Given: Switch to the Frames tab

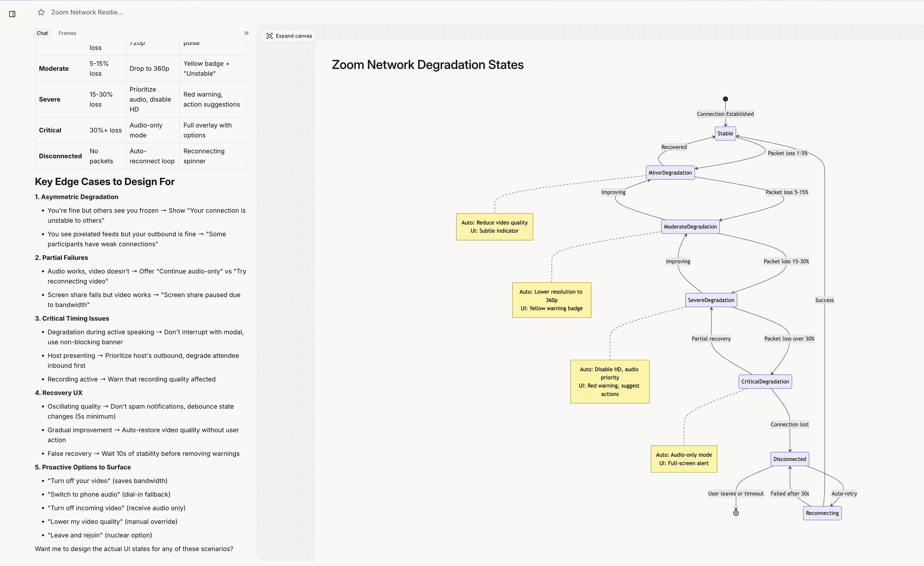Looking at the screenshot, I should [67, 33].
